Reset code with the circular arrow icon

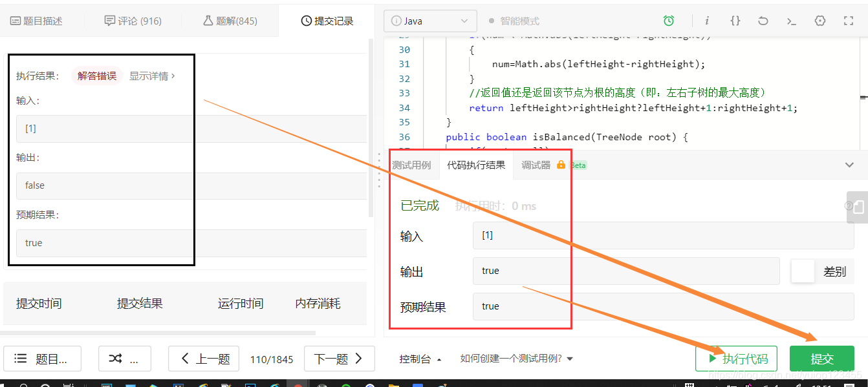[763, 21]
